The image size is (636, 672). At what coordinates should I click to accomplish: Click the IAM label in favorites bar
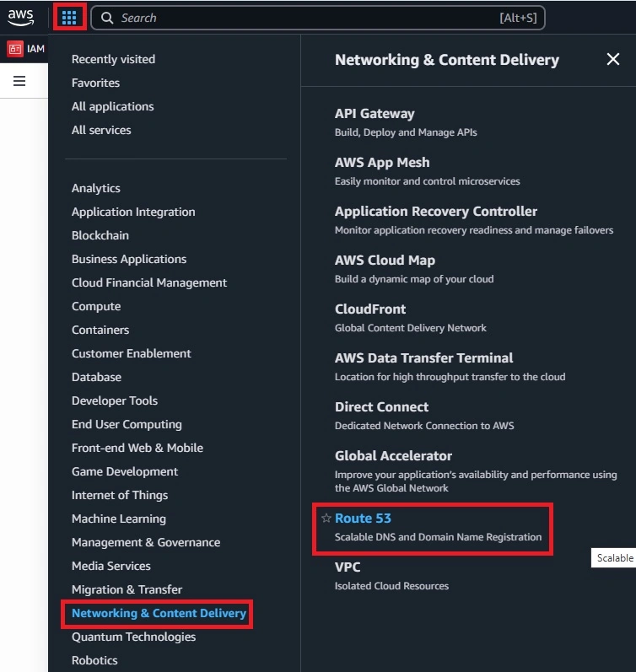click(x=35, y=49)
